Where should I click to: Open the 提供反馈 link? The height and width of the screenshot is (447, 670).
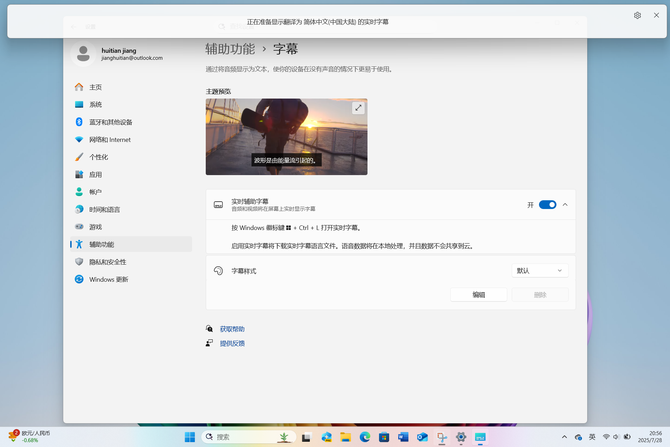pyautogui.click(x=232, y=343)
